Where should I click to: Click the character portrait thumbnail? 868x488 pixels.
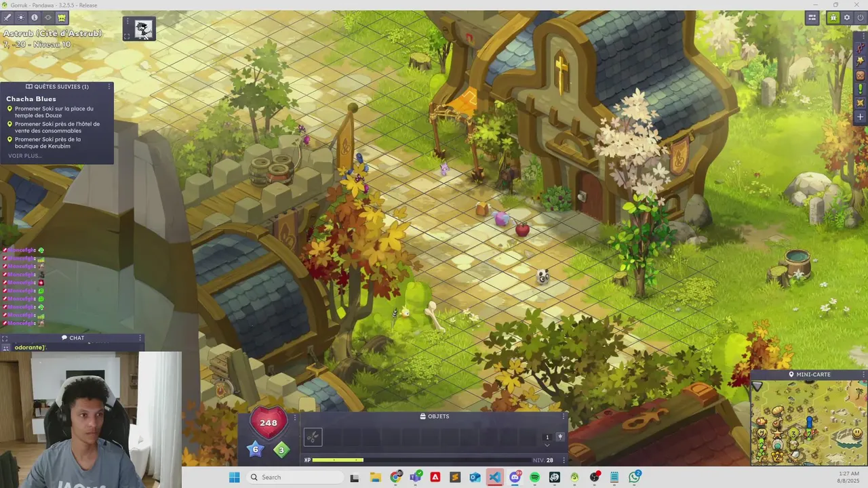click(144, 28)
